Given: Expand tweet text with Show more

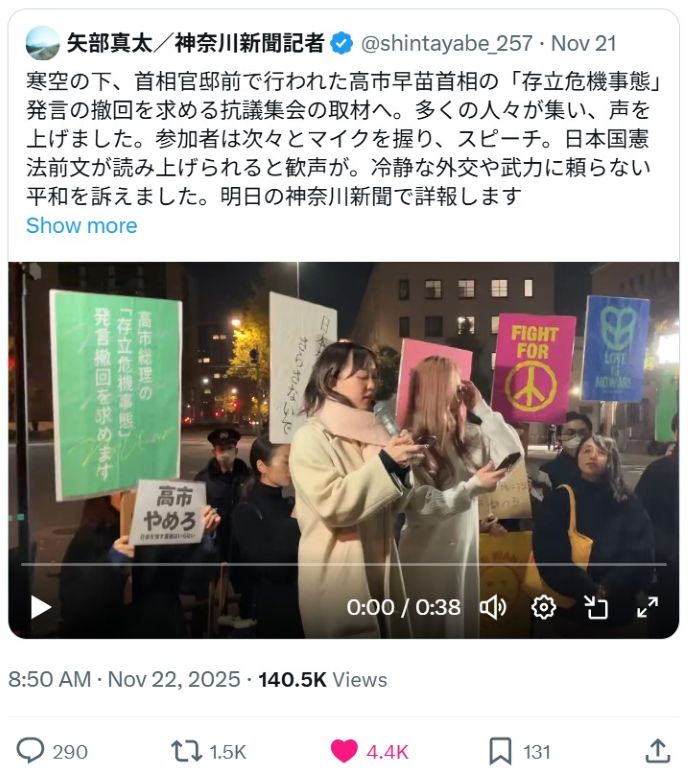Looking at the screenshot, I should pos(82,226).
